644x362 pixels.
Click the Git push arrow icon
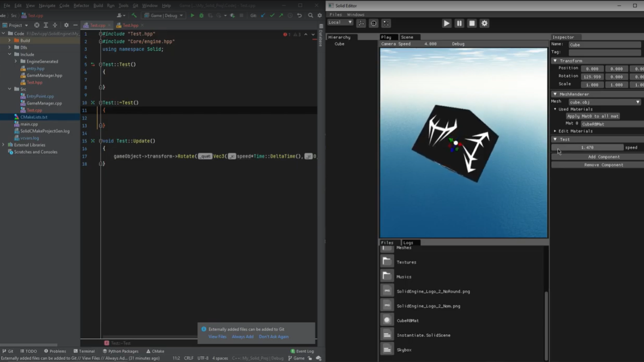(x=281, y=16)
